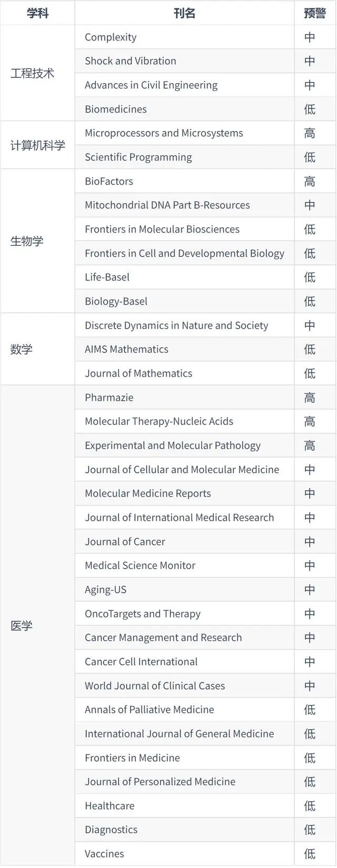The image size is (337, 868).
Task: Click World Journal of Clinical Cases
Action: click(155, 686)
